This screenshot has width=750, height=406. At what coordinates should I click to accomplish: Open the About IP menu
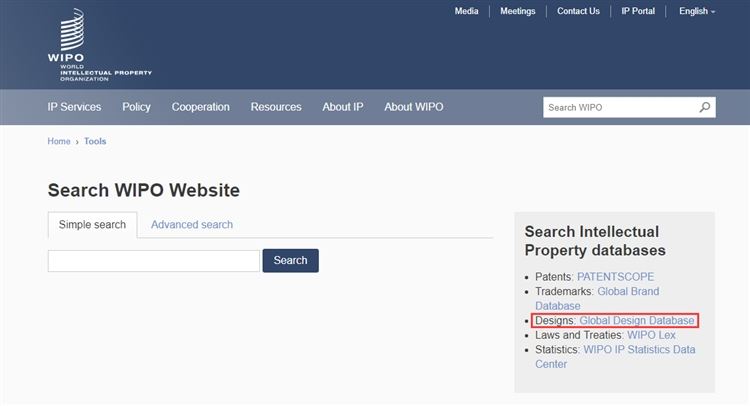[343, 107]
